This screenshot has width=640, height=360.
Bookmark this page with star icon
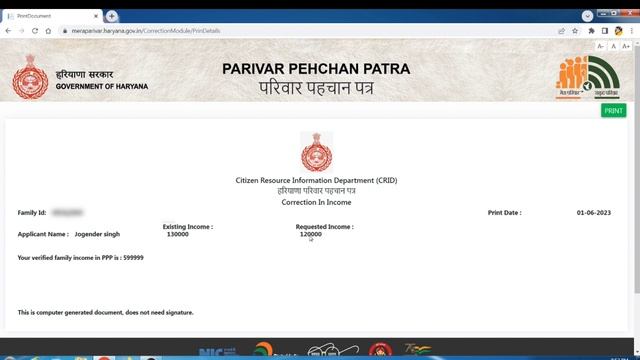(575, 31)
